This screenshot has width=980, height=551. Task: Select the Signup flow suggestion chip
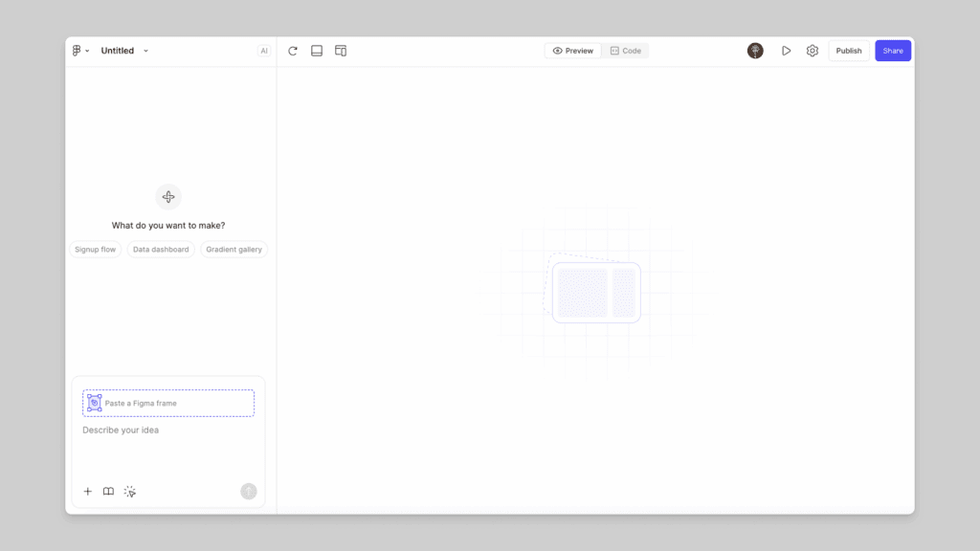tap(94, 249)
